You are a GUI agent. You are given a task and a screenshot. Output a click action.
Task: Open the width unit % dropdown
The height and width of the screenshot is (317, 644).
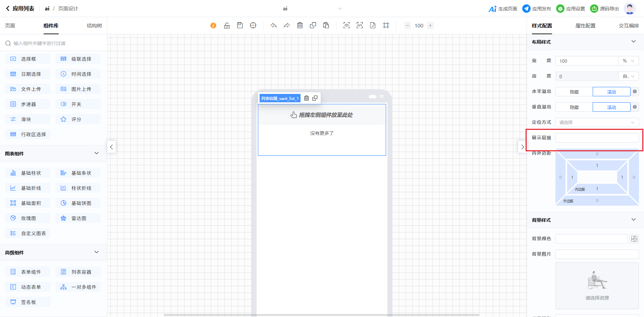pyautogui.click(x=628, y=61)
